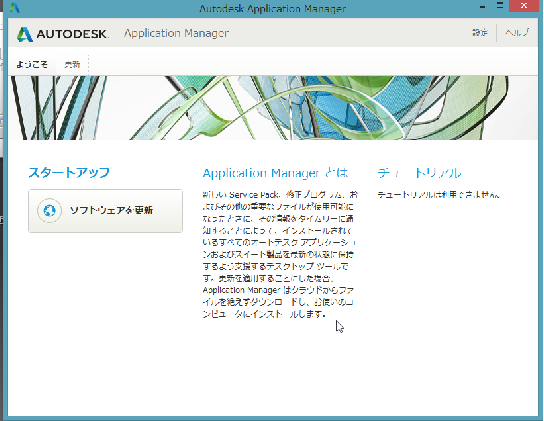544x421 pixels.
Task: Click the globe icon for software update
Action: click(x=50, y=210)
